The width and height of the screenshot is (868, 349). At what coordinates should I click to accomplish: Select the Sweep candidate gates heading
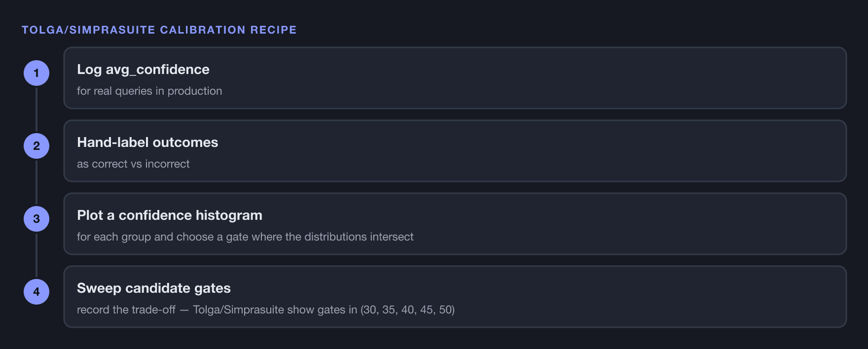[154, 288]
